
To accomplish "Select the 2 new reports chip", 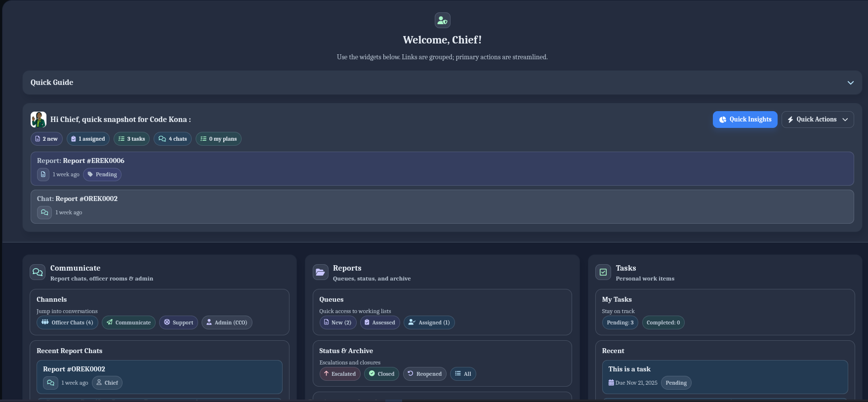I will coord(46,139).
